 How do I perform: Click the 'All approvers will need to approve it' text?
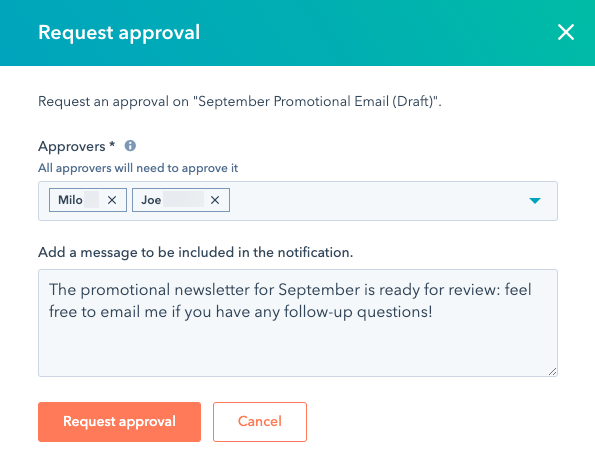point(138,168)
